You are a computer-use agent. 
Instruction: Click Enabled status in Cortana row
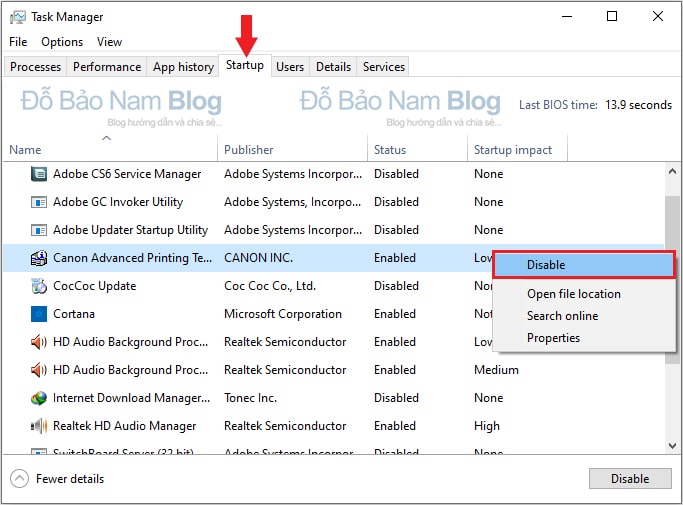click(x=395, y=314)
